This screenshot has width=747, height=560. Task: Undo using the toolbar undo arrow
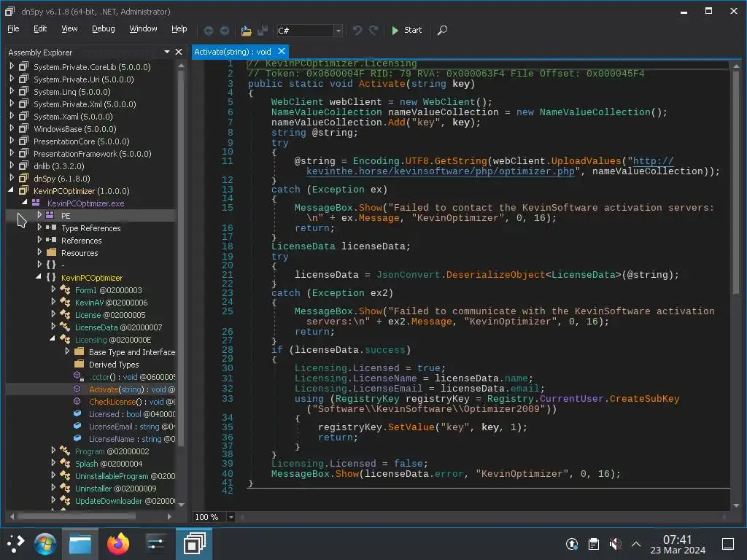coord(357,31)
